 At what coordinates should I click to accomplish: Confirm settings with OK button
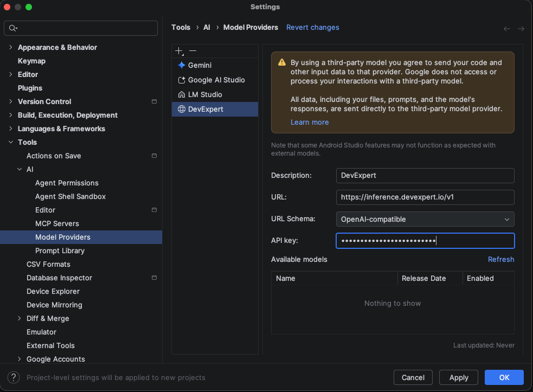pos(504,377)
